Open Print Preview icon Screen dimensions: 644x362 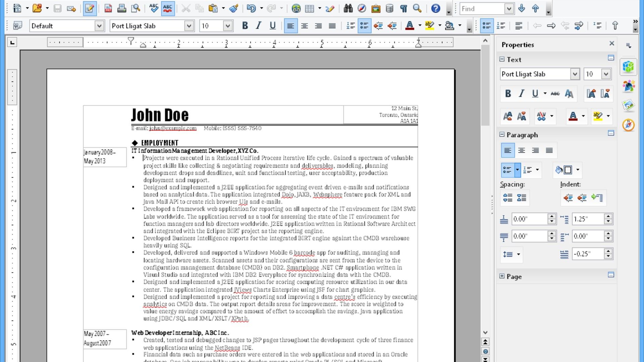(136, 8)
